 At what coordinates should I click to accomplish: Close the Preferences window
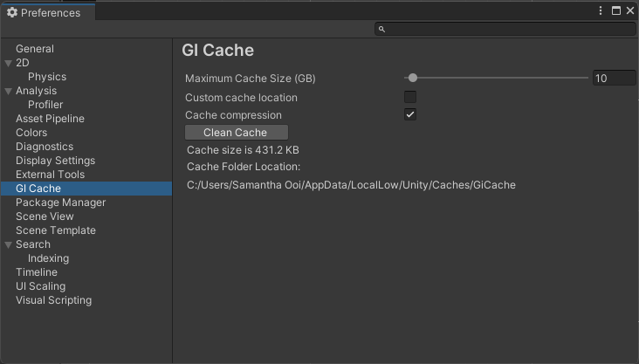[629, 11]
